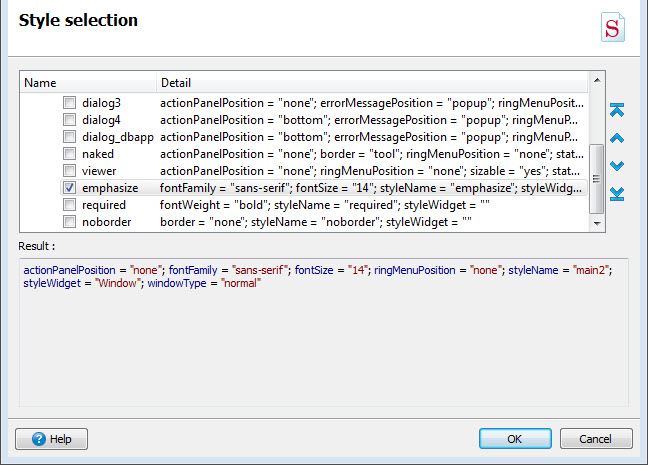Confirm selection with OK button
Viewport: 648px width, 465px height.
(515, 439)
